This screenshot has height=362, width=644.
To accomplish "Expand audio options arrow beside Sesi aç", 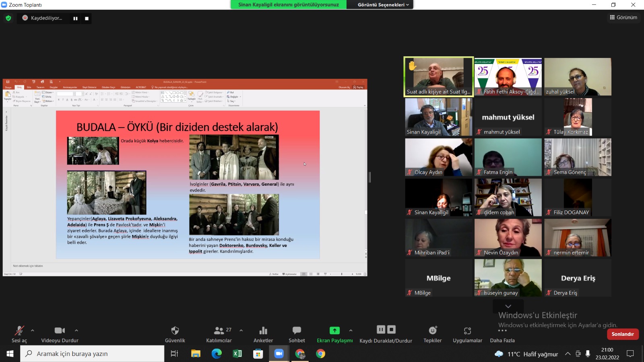I will [33, 331].
